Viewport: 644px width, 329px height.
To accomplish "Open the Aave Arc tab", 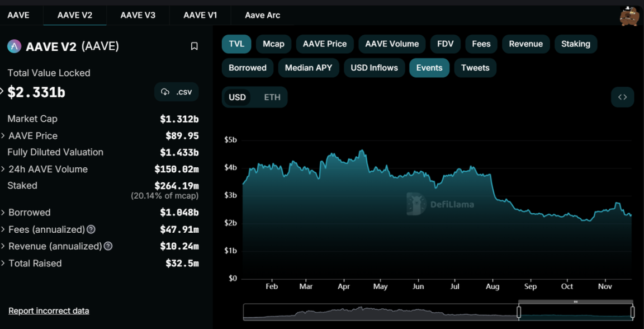I will 262,15.
